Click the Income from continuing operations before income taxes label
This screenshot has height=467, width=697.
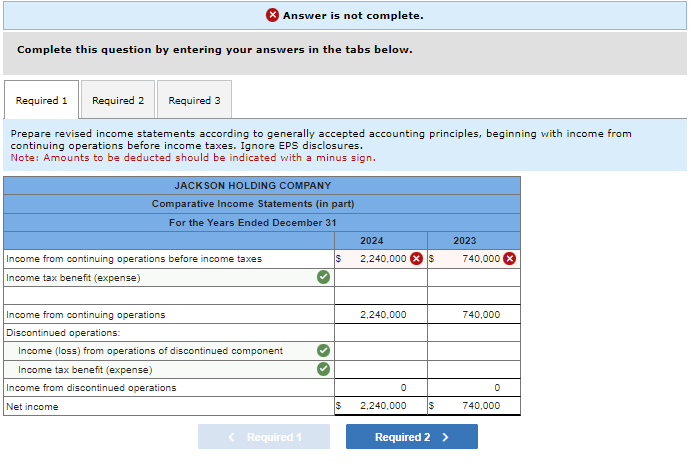tap(134, 259)
